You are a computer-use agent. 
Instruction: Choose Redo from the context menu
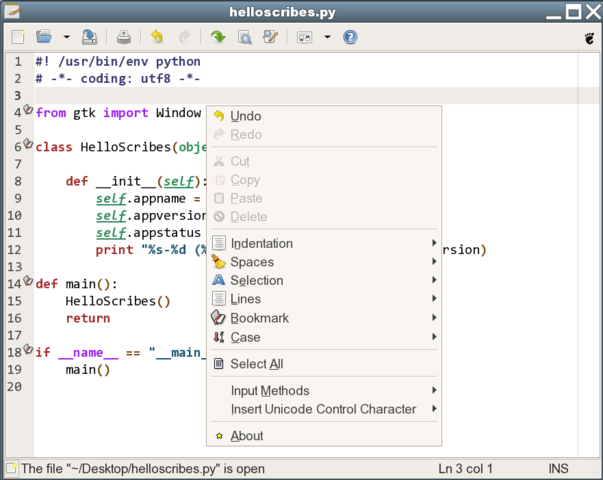pos(324,135)
